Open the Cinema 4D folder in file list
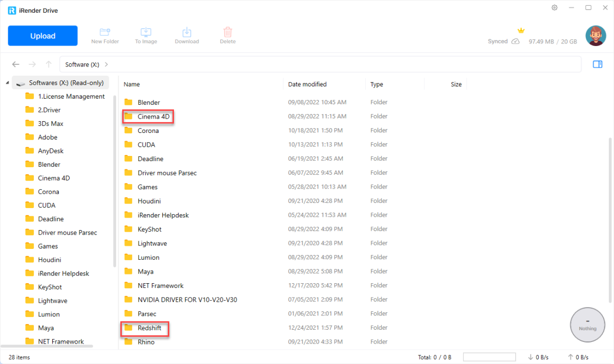Screen dimensions: 614x364 153,117
